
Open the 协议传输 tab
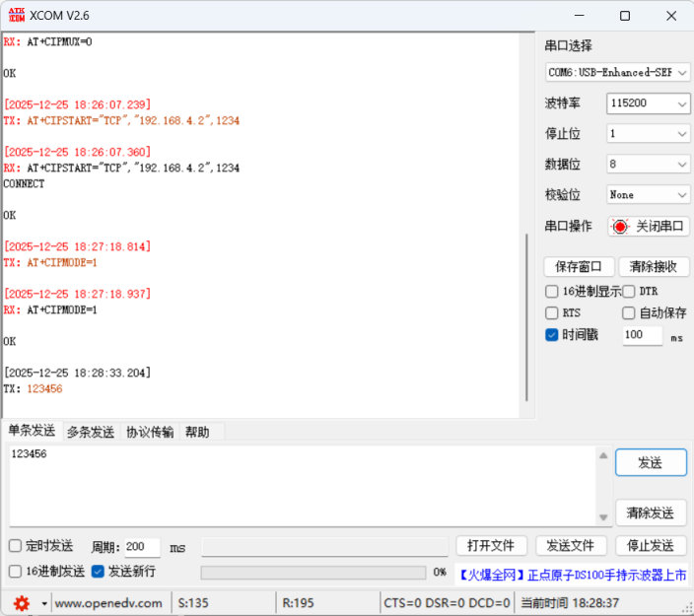[150, 432]
